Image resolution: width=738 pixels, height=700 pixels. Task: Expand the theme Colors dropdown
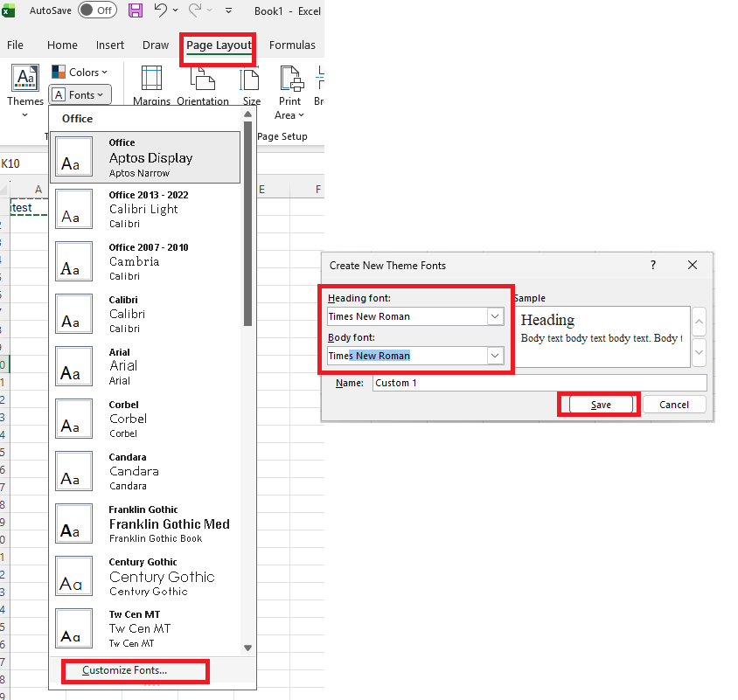coord(80,73)
